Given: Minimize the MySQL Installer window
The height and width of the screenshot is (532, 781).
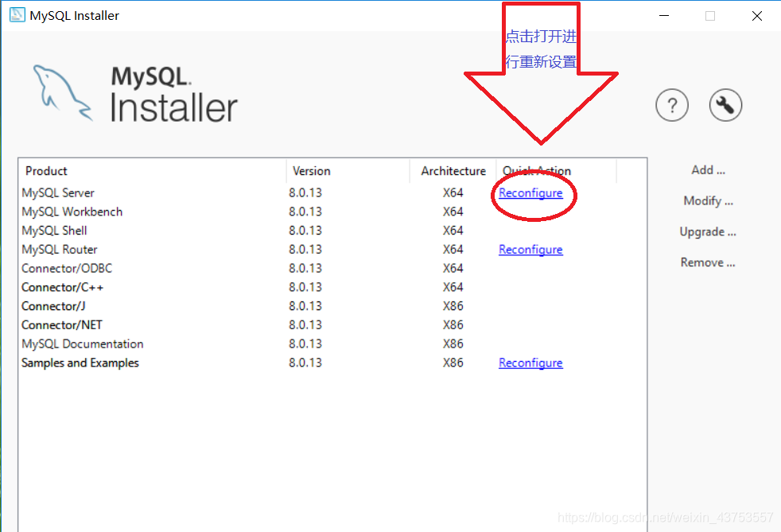Looking at the screenshot, I should 664,15.
